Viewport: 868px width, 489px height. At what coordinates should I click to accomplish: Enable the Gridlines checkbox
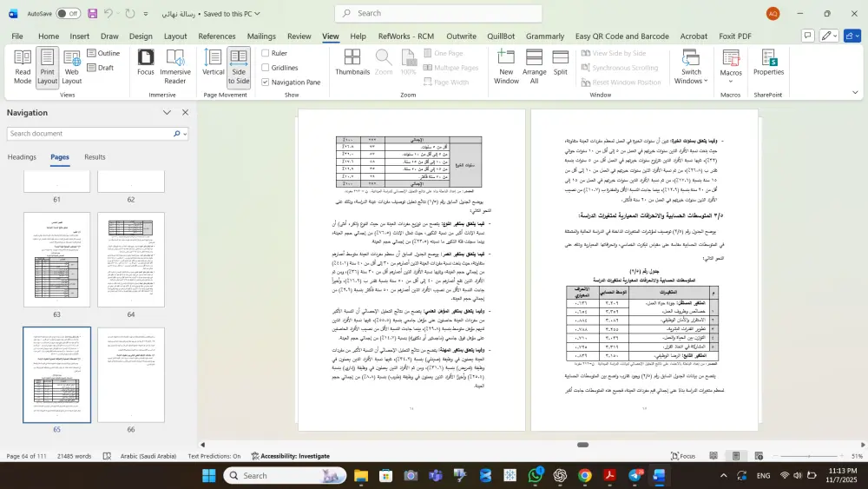[265, 68]
